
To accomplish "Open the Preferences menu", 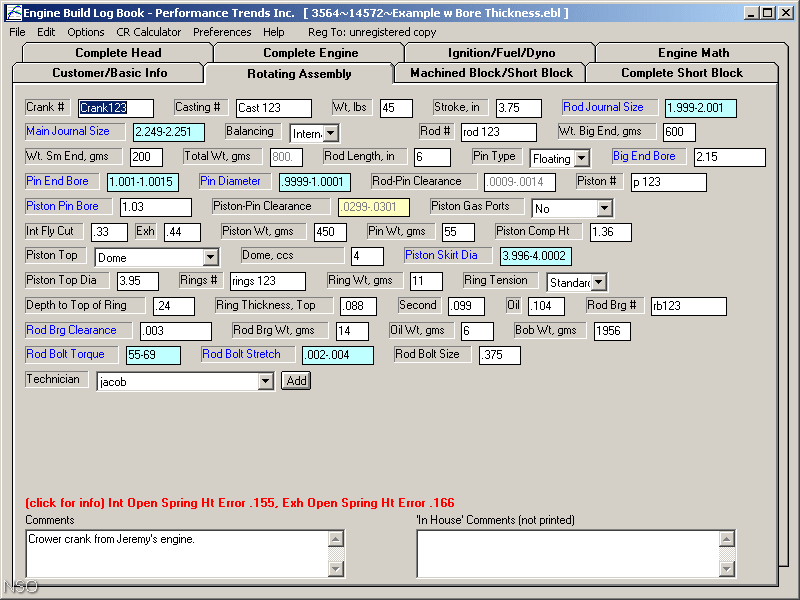I will (222, 32).
